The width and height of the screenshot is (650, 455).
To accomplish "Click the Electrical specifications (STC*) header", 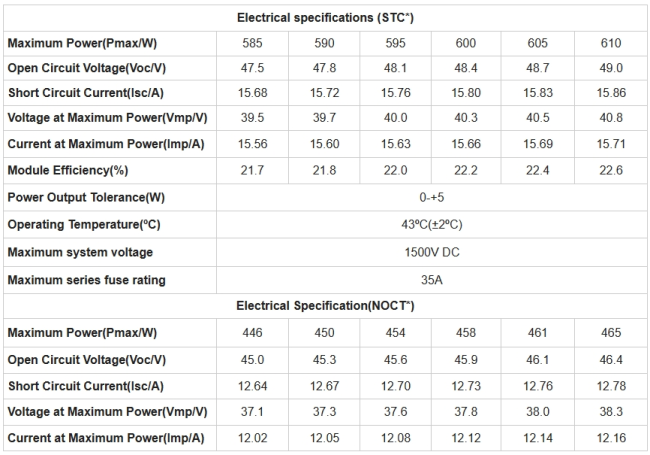I will click(325, 17).
